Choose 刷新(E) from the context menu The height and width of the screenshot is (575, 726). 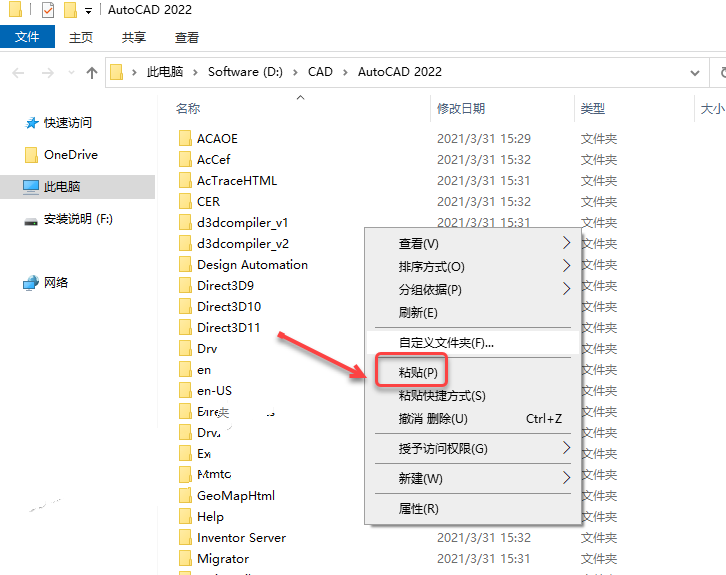473,313
